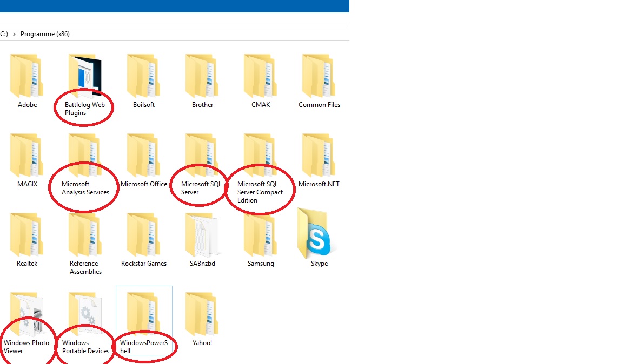Select the Reference Assemblies folder icon
This screenshot has width=623, height=364.
pos(85,234)
